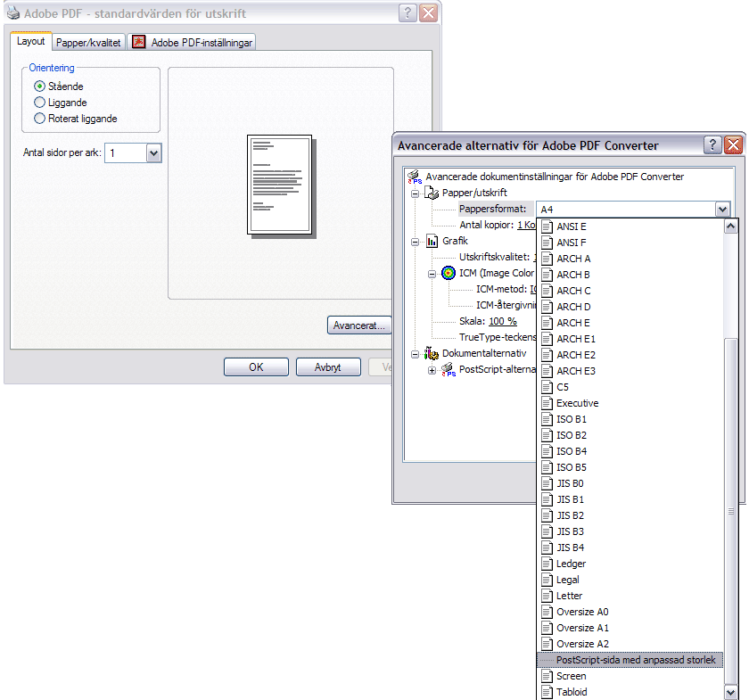Choose ARCH E3 from paper size list

click(x=630, y=371)
